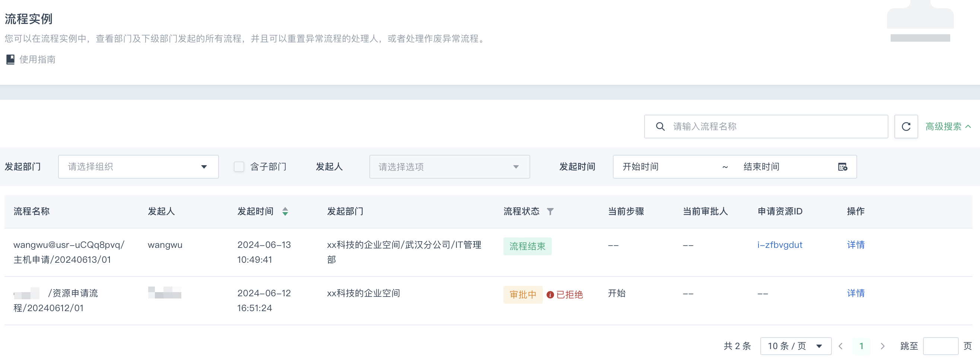Click the 跳至 page number box

(x=940, y=346)
